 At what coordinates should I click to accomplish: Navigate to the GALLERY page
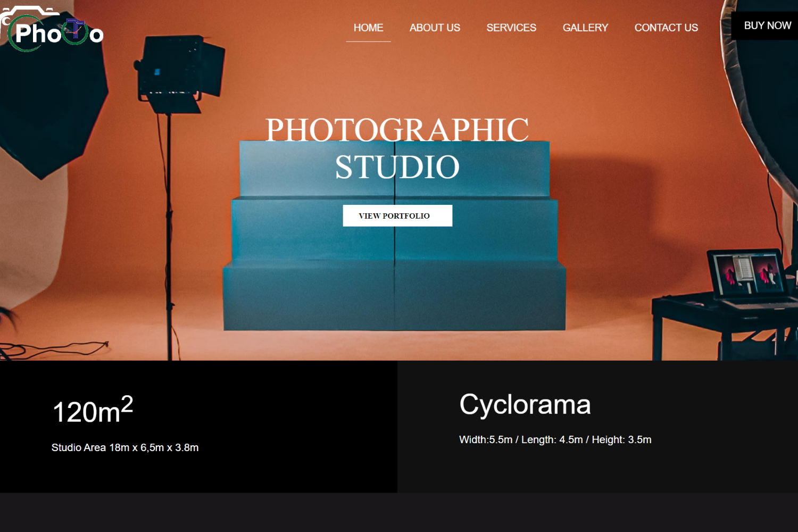585,28
